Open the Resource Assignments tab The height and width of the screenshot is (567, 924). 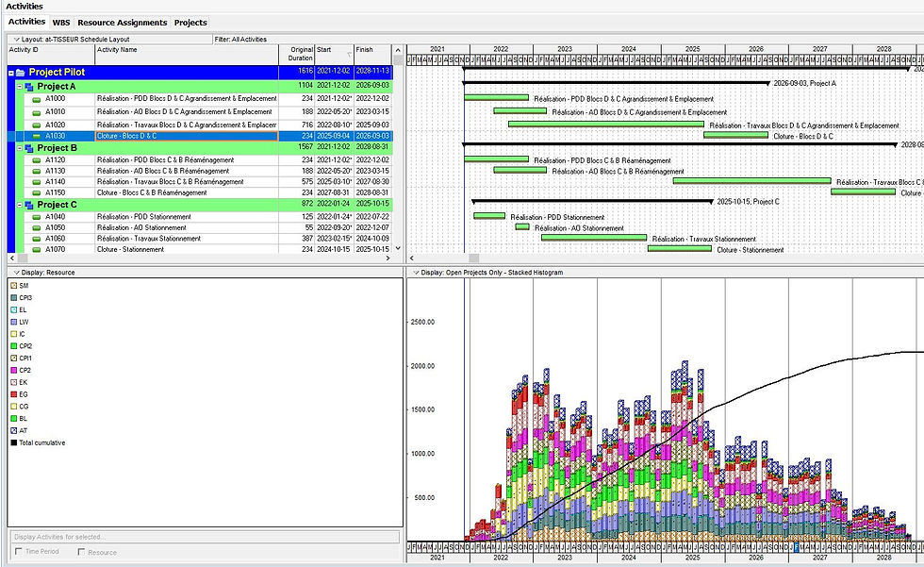click(x=124, y=22)
